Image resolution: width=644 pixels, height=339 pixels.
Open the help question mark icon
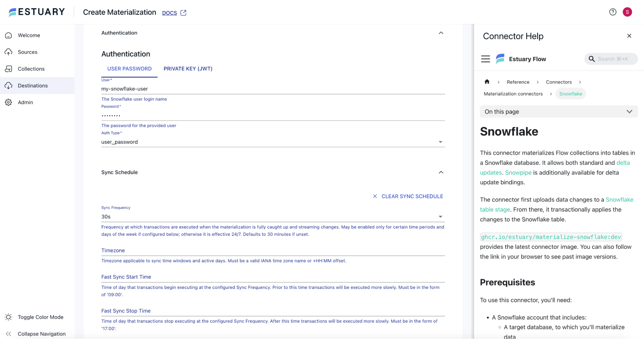click(612, 12)
